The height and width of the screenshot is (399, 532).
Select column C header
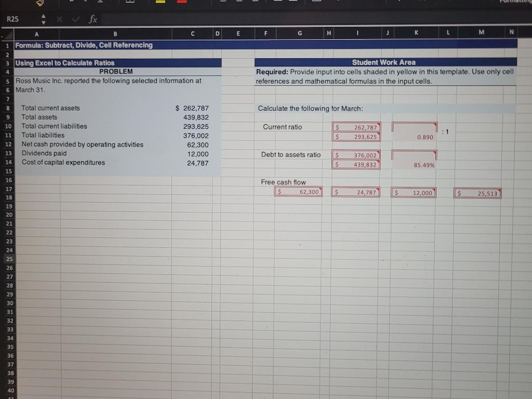(x=192, y=34)
